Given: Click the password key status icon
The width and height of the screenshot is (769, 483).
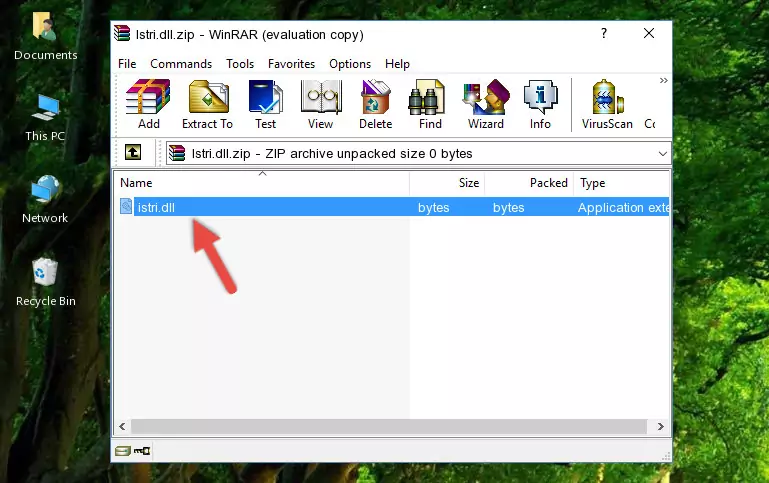Looking at the screenshot, I should click(x=142, y=451).
